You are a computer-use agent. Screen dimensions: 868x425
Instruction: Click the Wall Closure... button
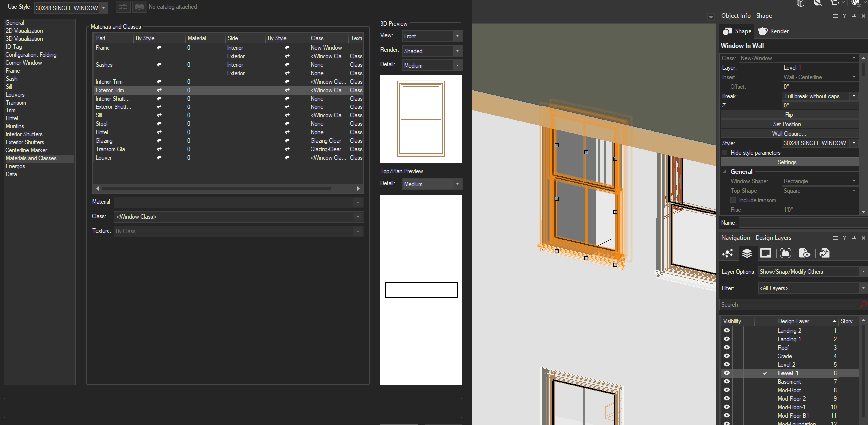tap(789, 134)
